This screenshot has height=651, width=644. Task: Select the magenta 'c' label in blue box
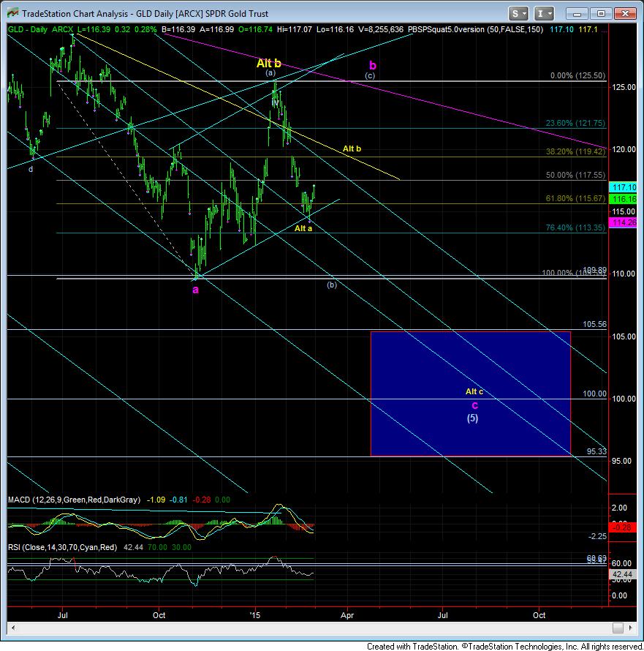click(x=474, y=405)
